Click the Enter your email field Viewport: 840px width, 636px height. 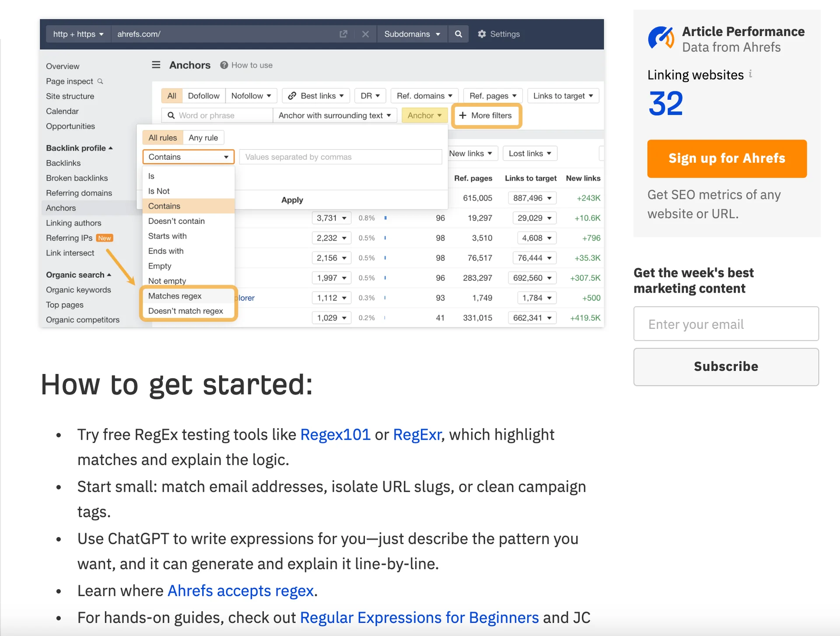(726, 324)
